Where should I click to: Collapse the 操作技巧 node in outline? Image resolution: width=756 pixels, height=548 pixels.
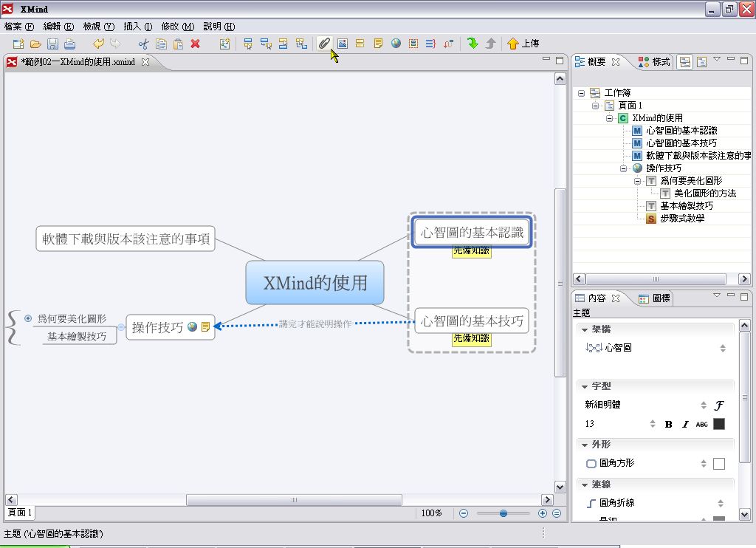[623, 168]
